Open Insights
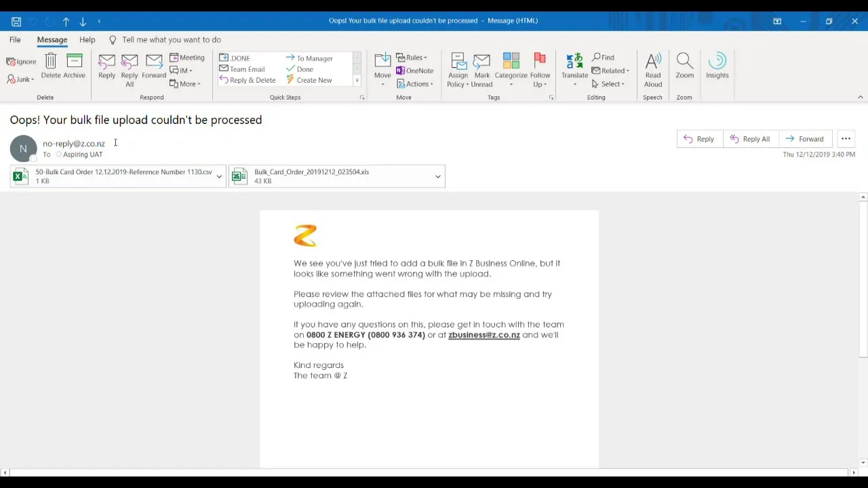Image resolution: width=868 pixels, height=488 pixels. point(717,66)
